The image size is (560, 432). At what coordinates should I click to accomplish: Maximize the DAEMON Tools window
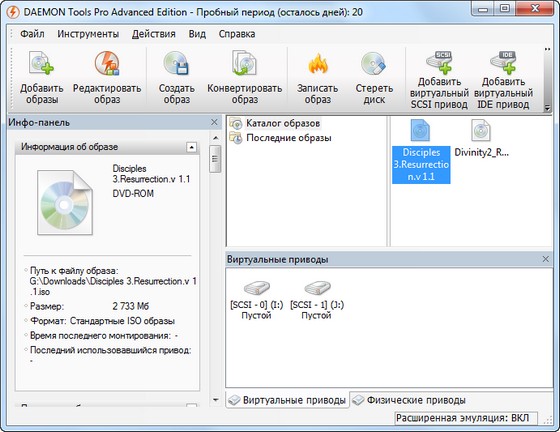pyautogui.click(x=505, y=9)
